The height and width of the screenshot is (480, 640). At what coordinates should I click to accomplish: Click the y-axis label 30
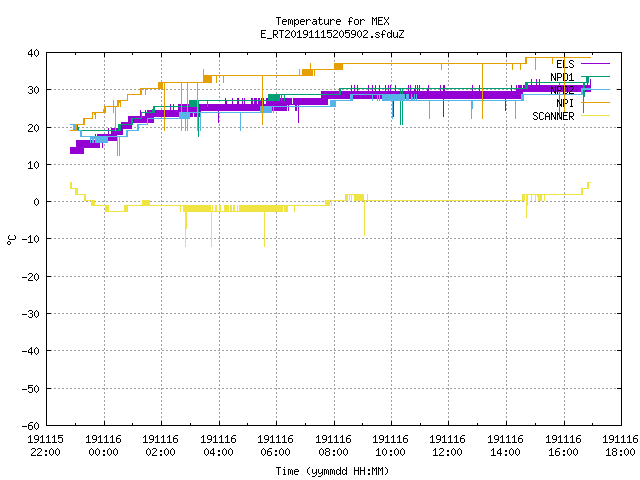(x=33, y=90)
